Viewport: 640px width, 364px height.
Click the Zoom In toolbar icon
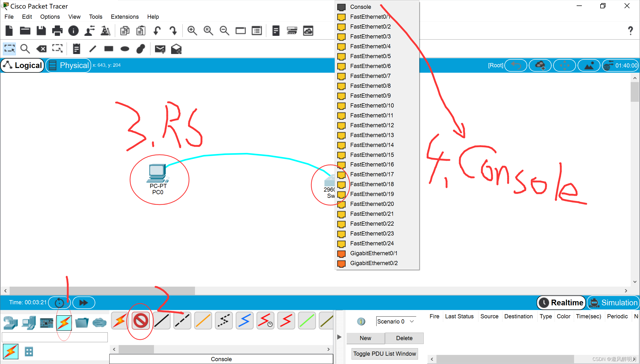pos(192,31)
